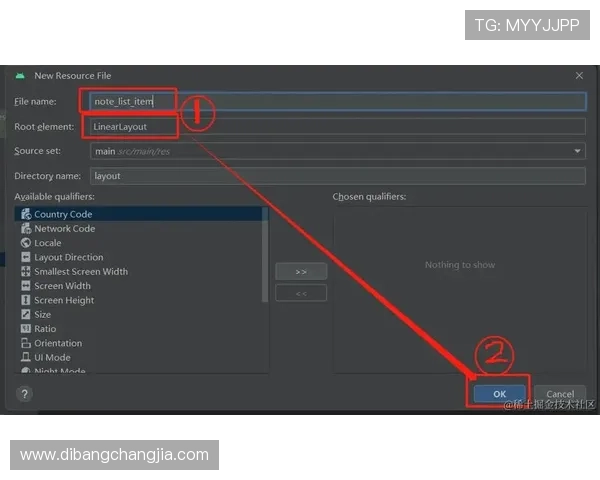The width and height of the screenshot is (600, 480).
Task: Click the Country Code qualifier icon
Action: click(x=25, y=214)
